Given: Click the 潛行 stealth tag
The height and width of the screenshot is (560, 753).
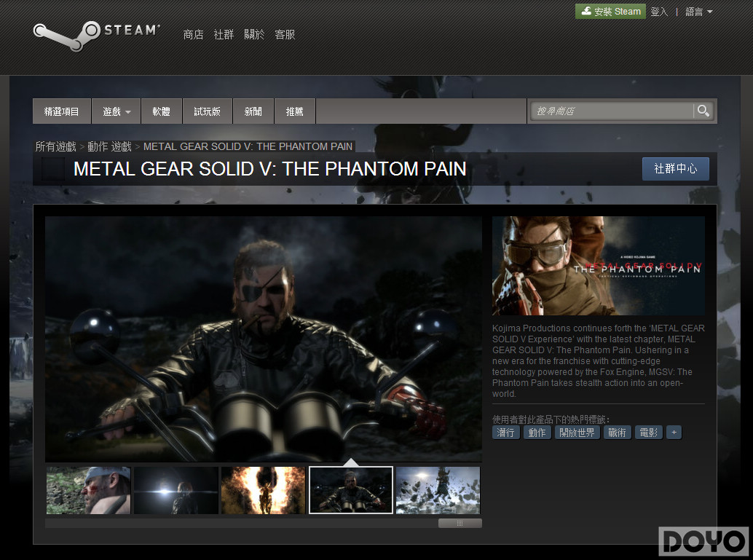Looking at the screenshot, I should pyautogui.click(x=505, y=433).
